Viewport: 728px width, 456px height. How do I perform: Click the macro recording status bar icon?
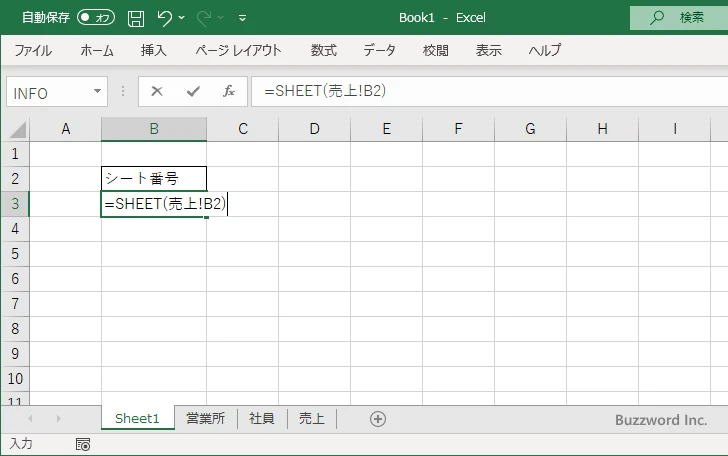coord(83,445)
